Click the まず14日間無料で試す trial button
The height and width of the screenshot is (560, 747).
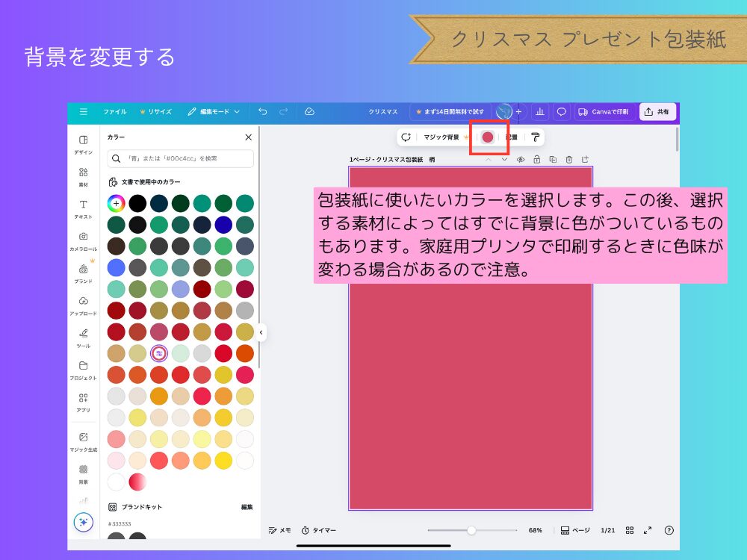(449, 111)
